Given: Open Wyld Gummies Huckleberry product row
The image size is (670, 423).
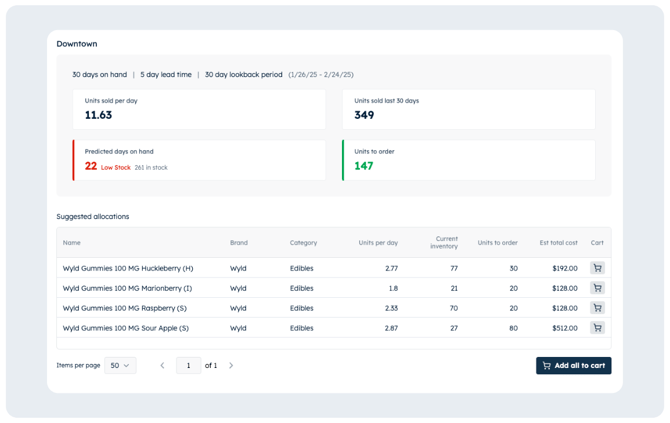Looking at the screenshot, I should pyautogui.click(x=128, y=268).
